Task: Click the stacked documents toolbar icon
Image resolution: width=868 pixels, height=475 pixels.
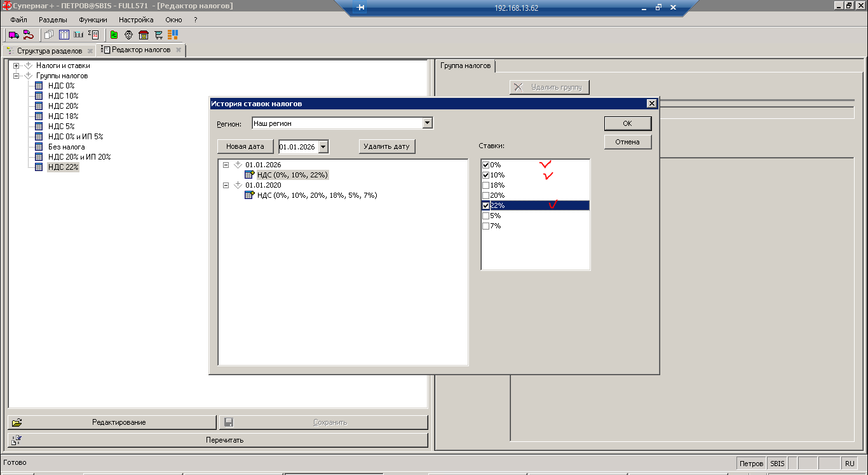Action: coord(49,35)
